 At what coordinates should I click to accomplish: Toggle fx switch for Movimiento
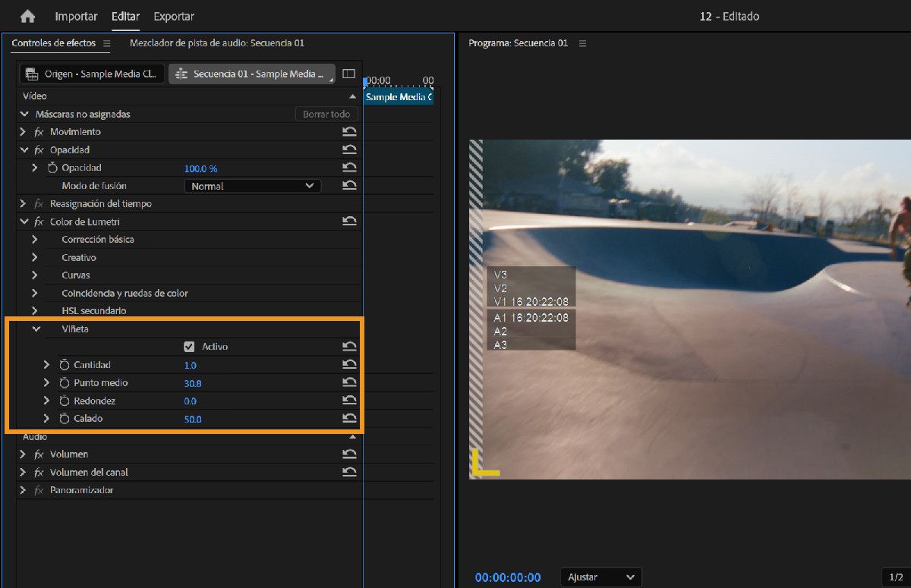click(x=39, y=132)
